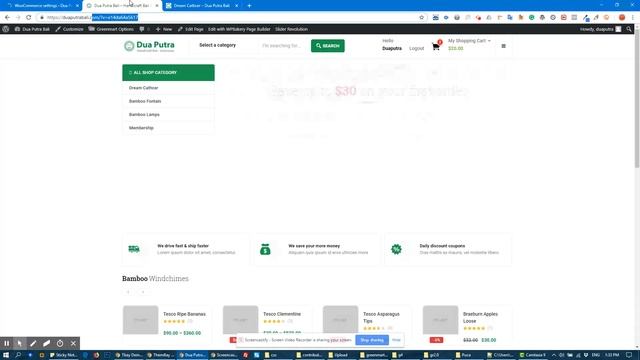Select Bamboo Fontain category
The width and height of the screenshot is (640, 360).
[x=145, y=101]
